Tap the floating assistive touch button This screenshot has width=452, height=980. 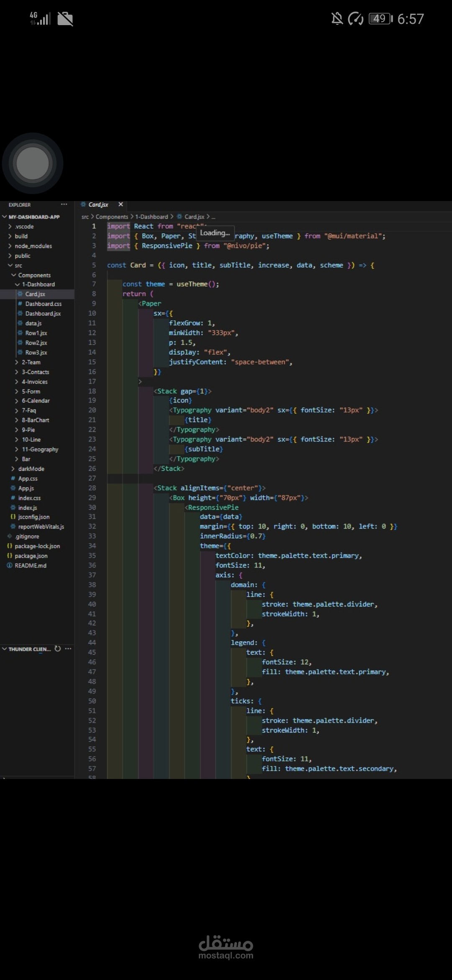point(33,163)
